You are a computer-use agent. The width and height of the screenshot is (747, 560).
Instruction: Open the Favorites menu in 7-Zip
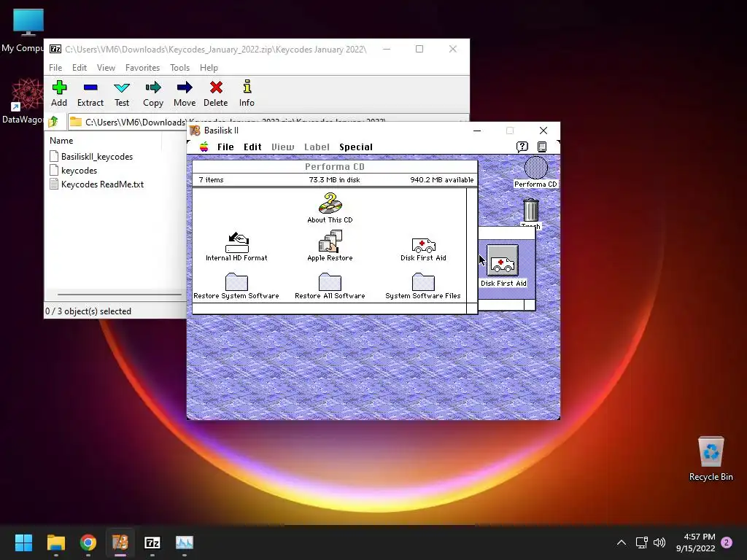pos(142,68)
